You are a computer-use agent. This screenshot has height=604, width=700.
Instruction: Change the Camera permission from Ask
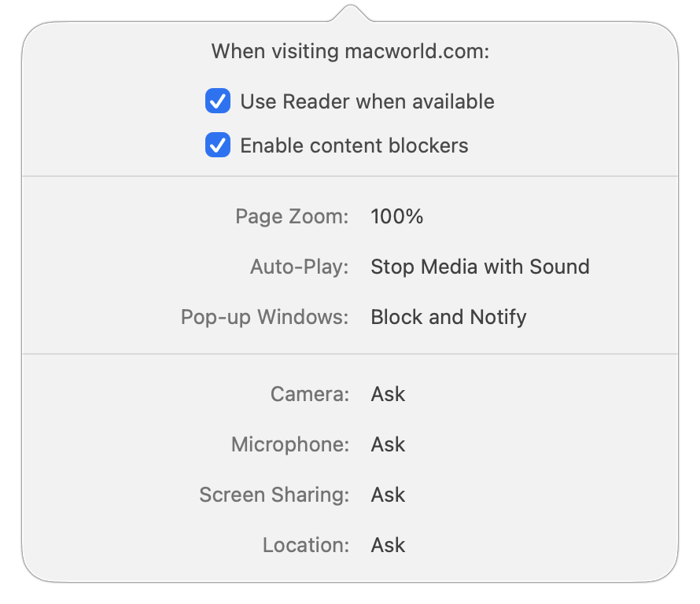(x=388, y=394)
